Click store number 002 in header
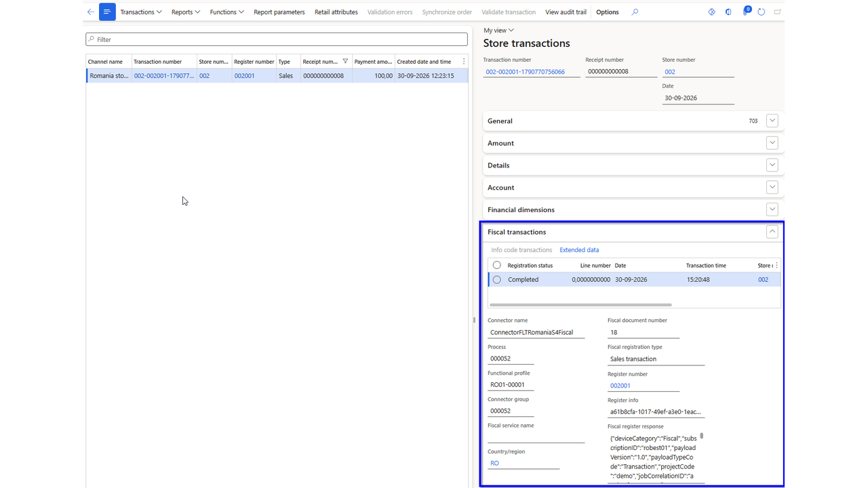 click(670, 72)
